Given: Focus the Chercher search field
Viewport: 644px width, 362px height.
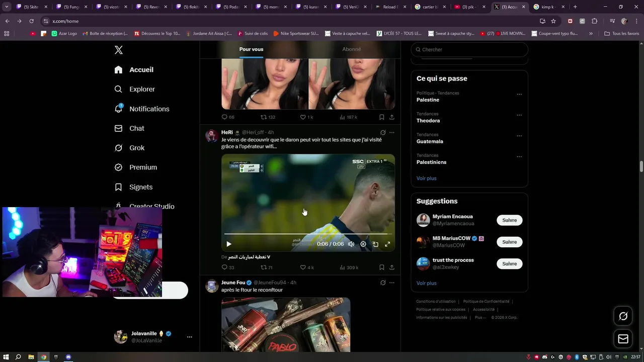Looking at the screenshot, I should (469, 49).
